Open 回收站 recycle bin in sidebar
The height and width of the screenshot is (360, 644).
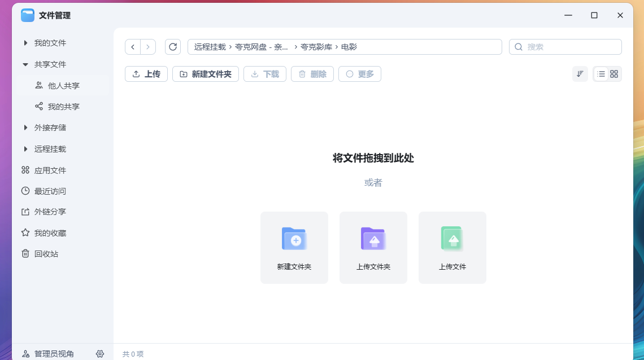(x=46, y=254)
